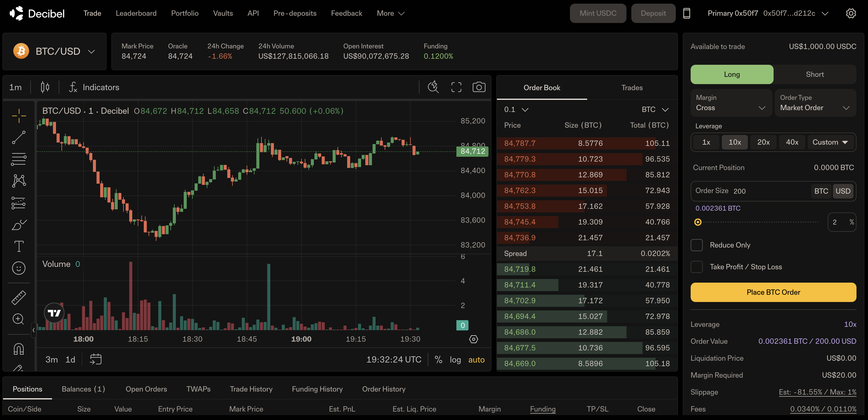The width and height of the screenshot is (868, 420).
Task: Select the Text annotation tool
Action: pos(18,246)
